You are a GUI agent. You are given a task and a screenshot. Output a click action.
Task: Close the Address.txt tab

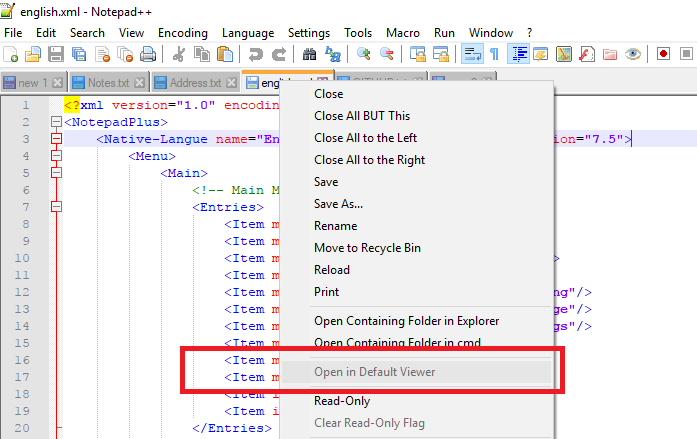(x=232, y=83)
